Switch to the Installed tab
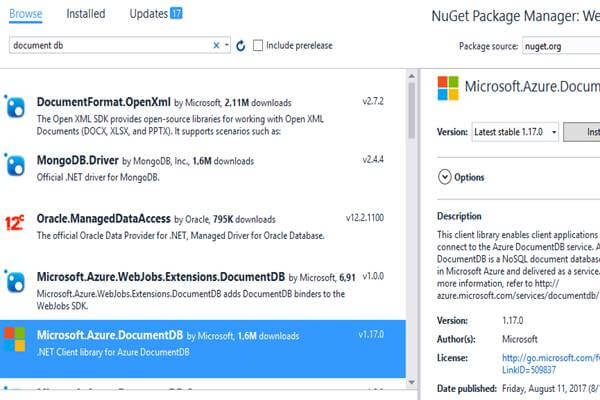Image resolution: width=600 pixels, height=400 pixels. coord(86,14)
